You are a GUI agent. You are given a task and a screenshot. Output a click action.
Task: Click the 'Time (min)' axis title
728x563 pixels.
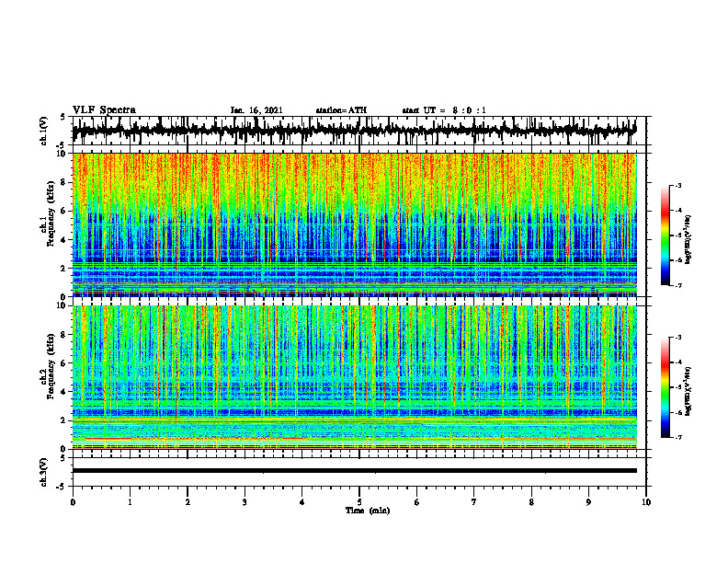click(368, 511)
